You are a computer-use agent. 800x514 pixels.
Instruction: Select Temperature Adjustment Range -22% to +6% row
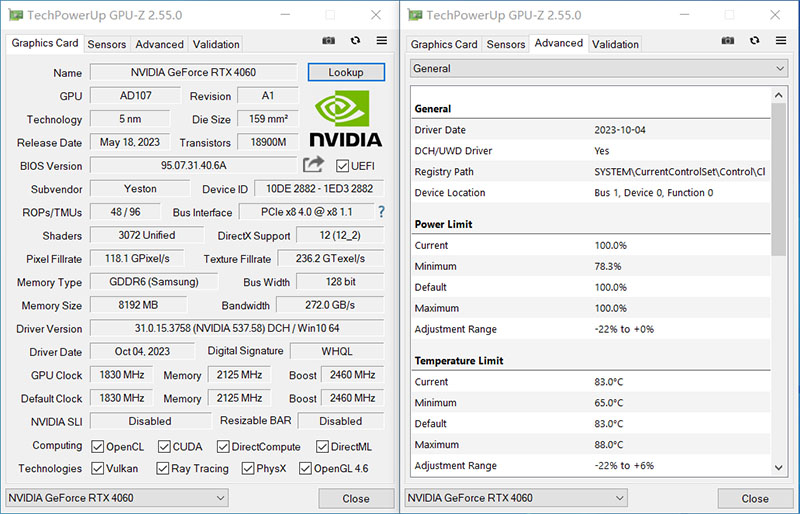click(591, 465)
